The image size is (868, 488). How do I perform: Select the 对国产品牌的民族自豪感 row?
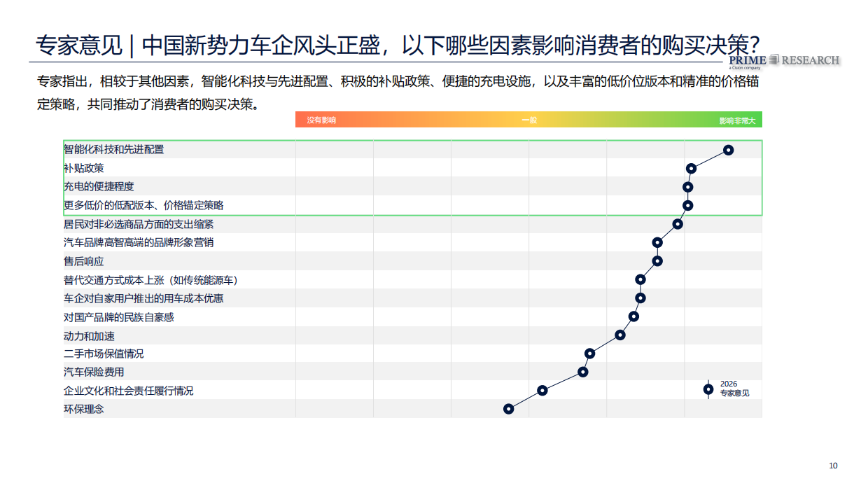point(119,316)
